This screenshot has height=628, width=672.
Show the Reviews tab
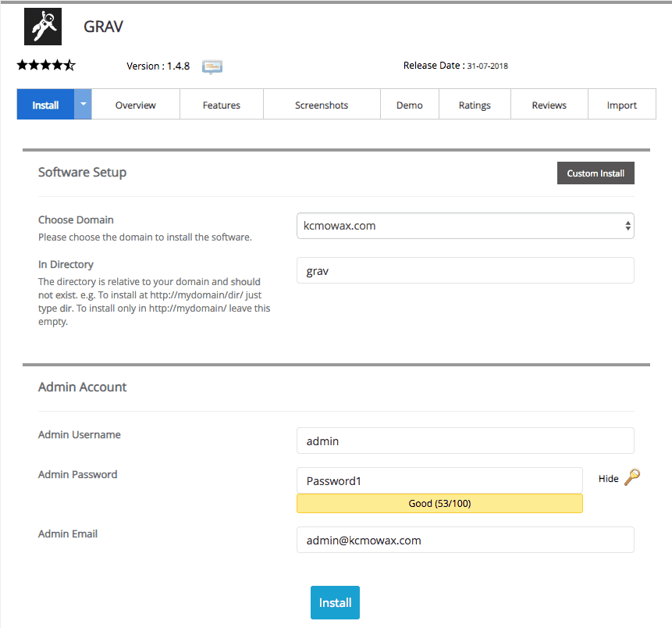(549, 104)
